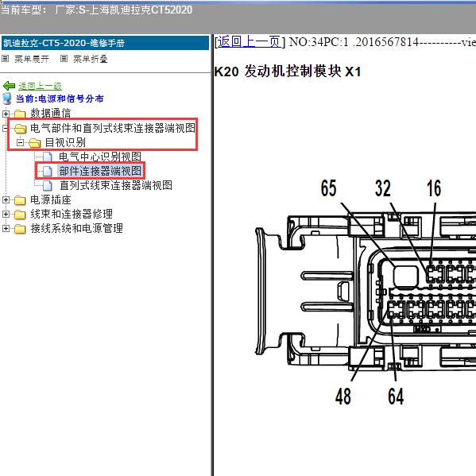Expand the 电源插座 tree node
476x476 pixels.
coord(6,199)
